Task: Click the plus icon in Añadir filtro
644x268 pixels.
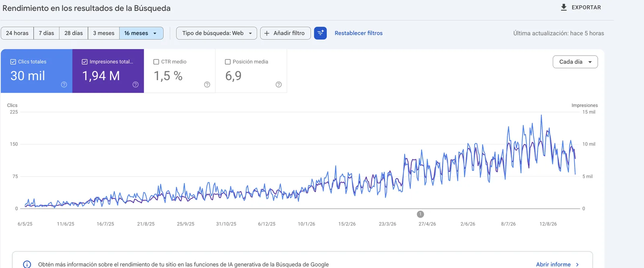Action: coord(267,33)
